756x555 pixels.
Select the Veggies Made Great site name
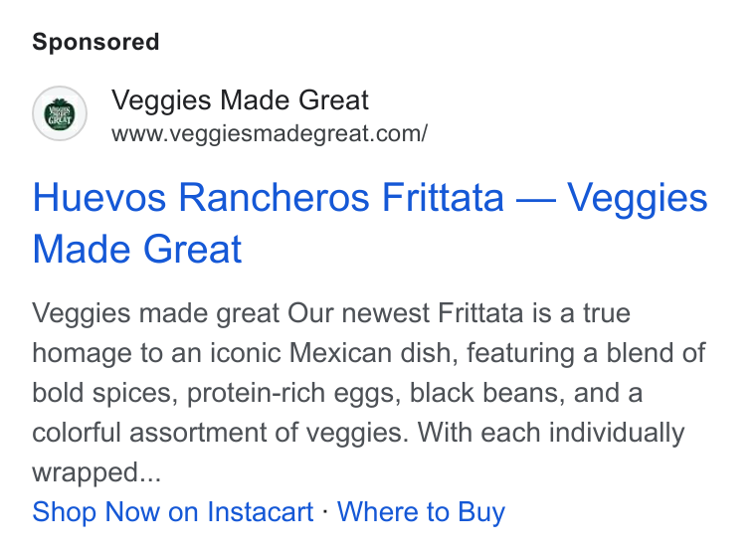coord(240,100)
